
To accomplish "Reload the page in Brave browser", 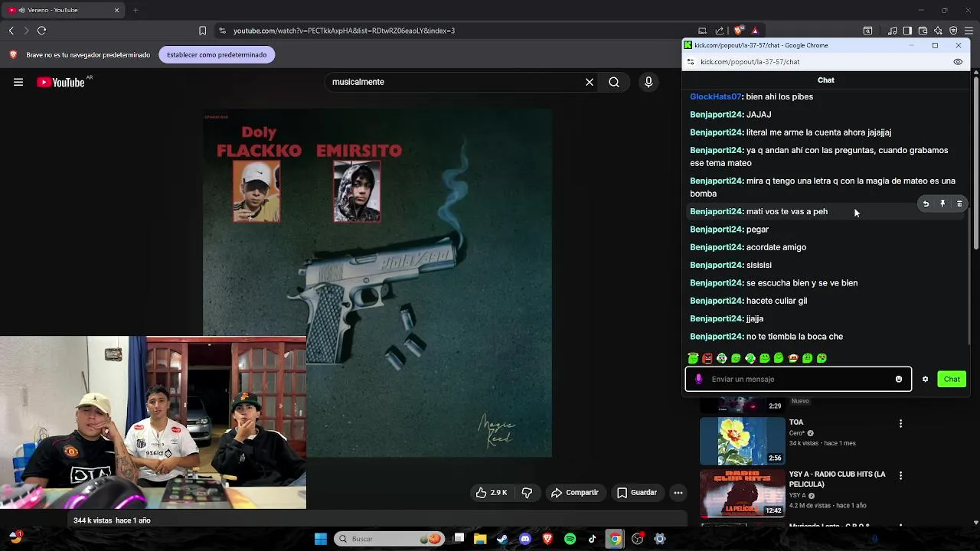I will tap(41, 31).
